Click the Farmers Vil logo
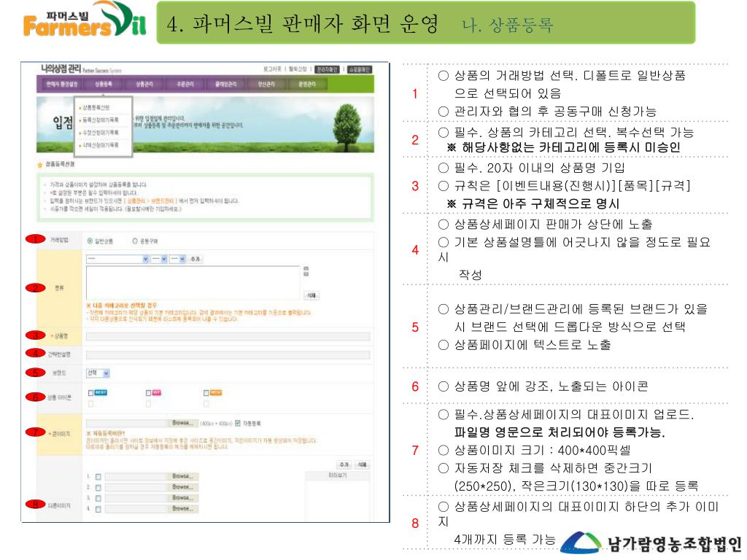 click(x=85, y=19)
